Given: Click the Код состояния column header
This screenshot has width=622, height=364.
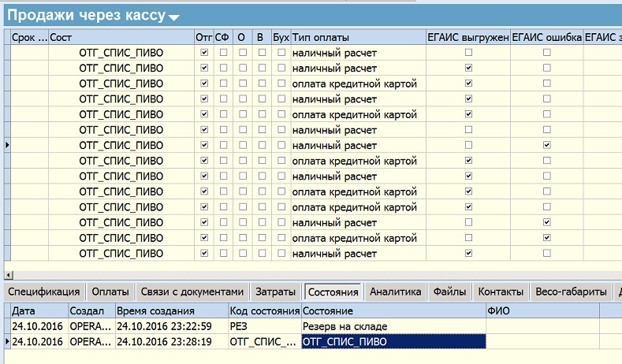Looking at the screenshot, I should (x=265, y=311).
